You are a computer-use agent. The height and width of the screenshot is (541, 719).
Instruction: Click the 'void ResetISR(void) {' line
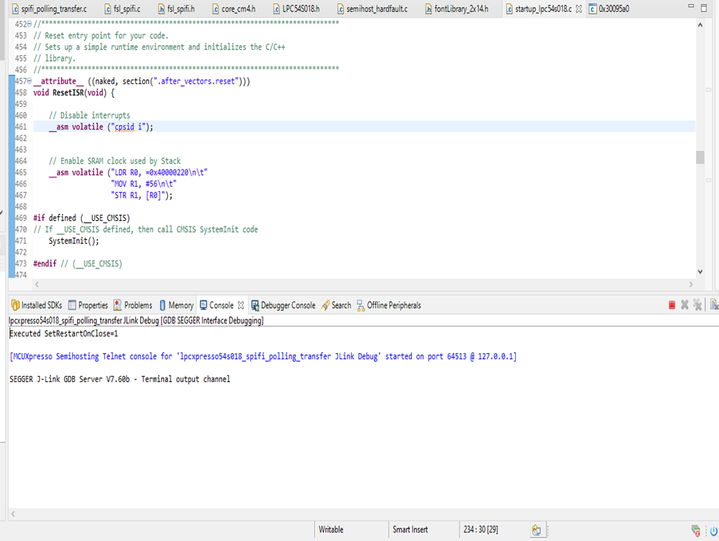(x=74, y=93)
